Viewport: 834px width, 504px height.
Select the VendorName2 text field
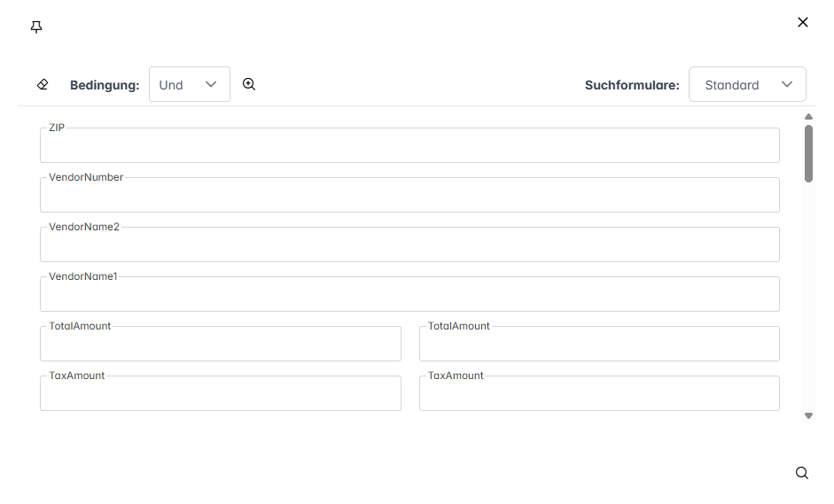[409, 246]
